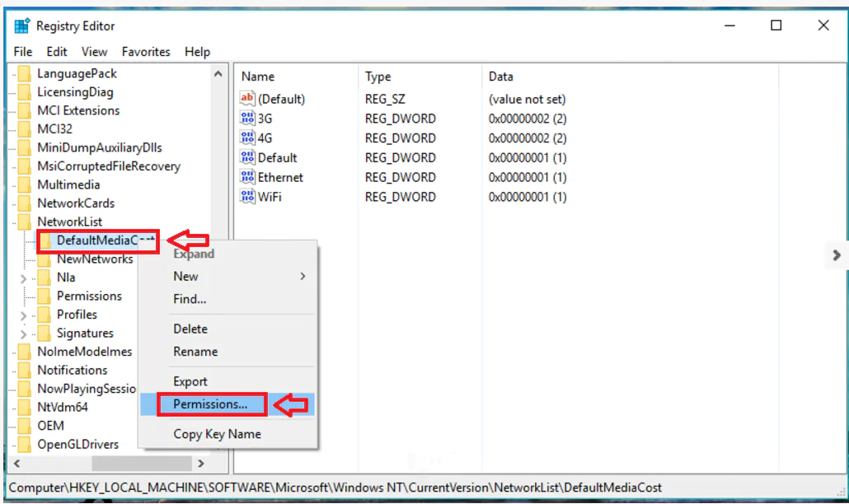Screen dimensions: 849x504
Task: Click the Ethernet DWORD value icon
Action: tap(247, 177)
